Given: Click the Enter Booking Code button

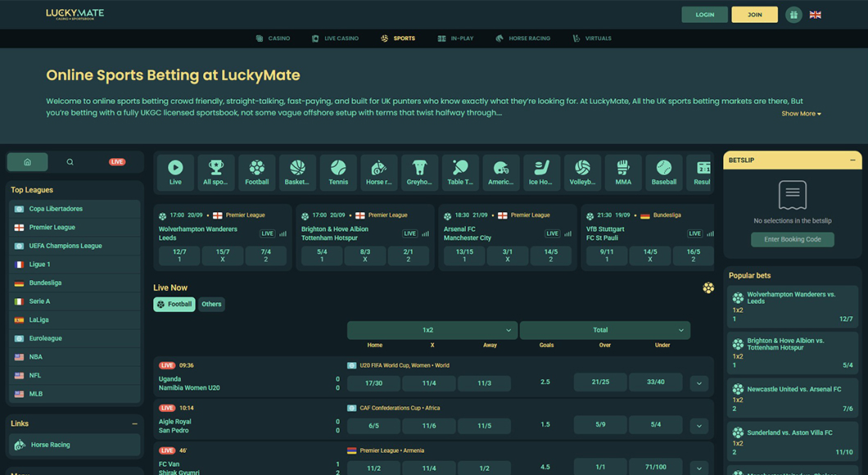Looking at the screenshot, I should [x=792, y=239].
